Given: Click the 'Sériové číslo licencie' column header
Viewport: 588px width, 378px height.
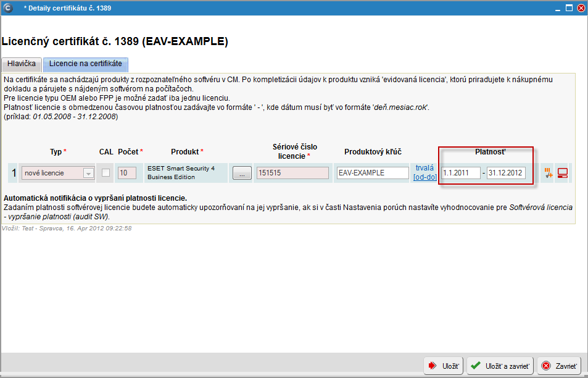Looking at the screenshot, I should coord(295,151).
